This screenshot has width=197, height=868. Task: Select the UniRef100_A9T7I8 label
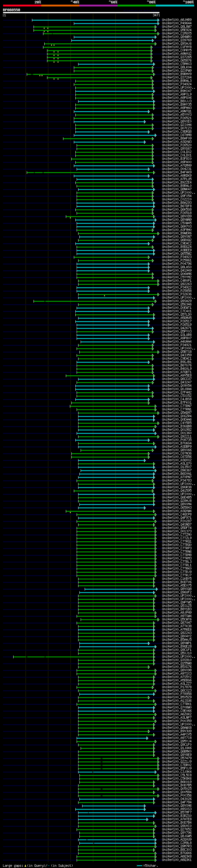point(177,738)
